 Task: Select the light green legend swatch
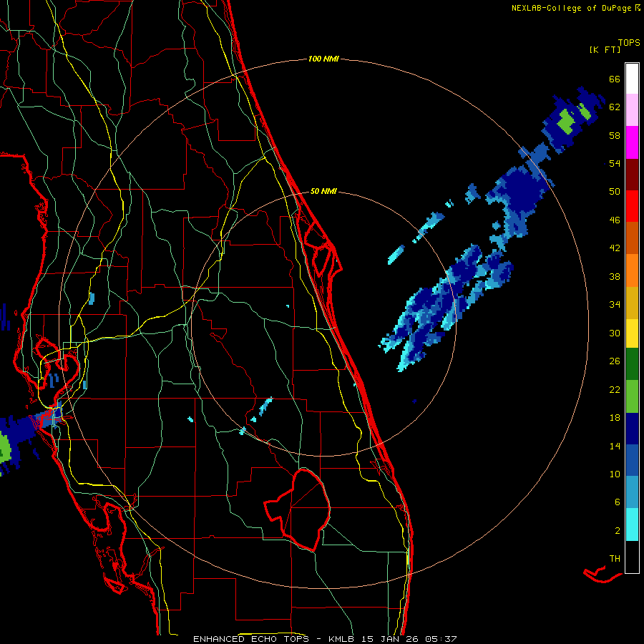(x=632, y=396)
